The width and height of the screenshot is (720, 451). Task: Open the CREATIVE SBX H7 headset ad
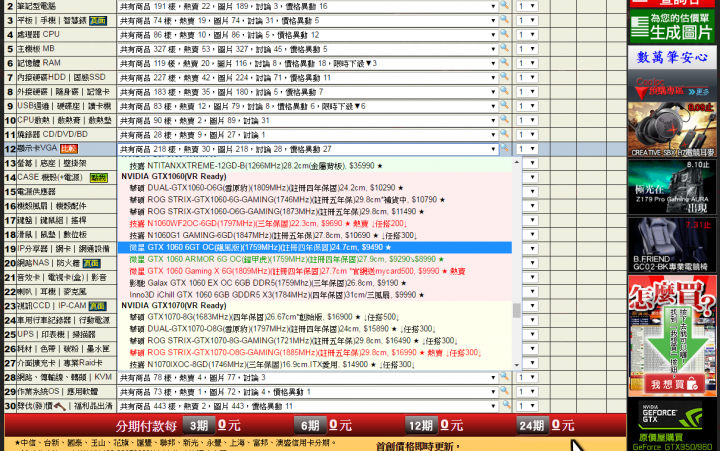672,130
